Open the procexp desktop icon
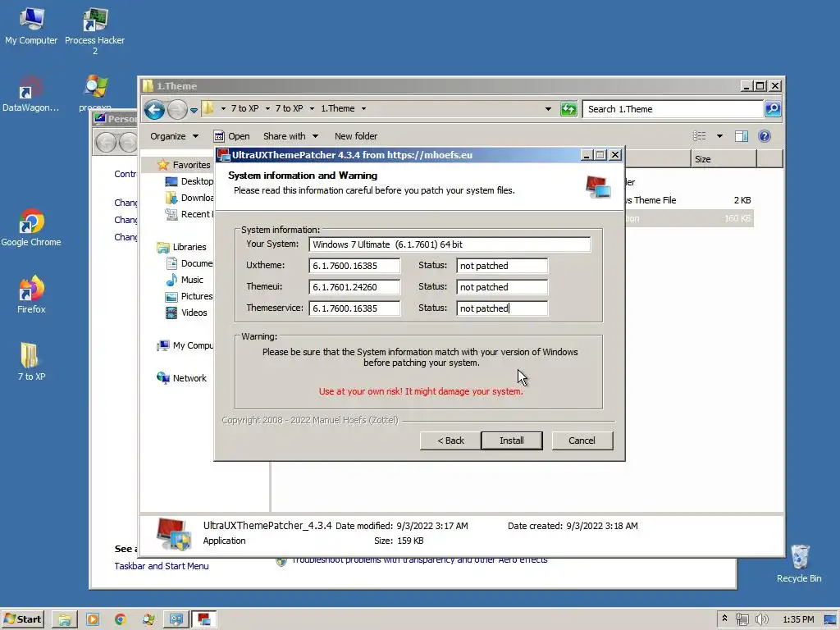Image resolution: width=840 pixels, height=630 pixels. [95, 94]
